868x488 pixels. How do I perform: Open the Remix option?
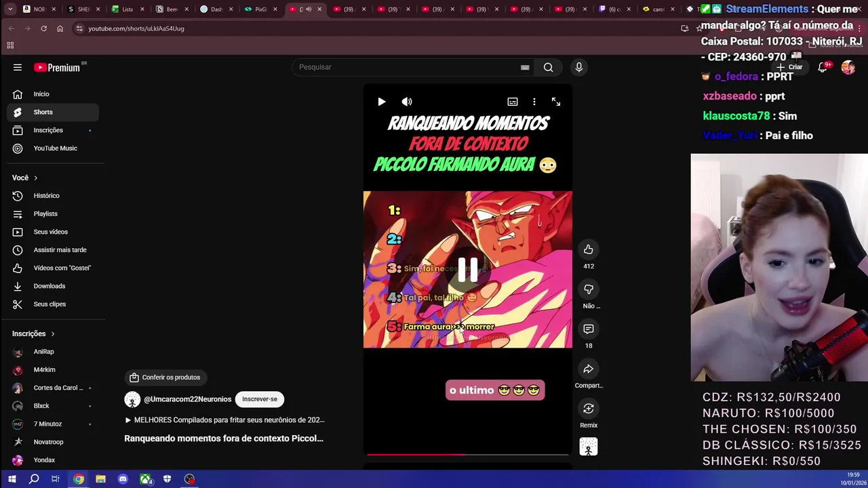click(x=589, y=409)
